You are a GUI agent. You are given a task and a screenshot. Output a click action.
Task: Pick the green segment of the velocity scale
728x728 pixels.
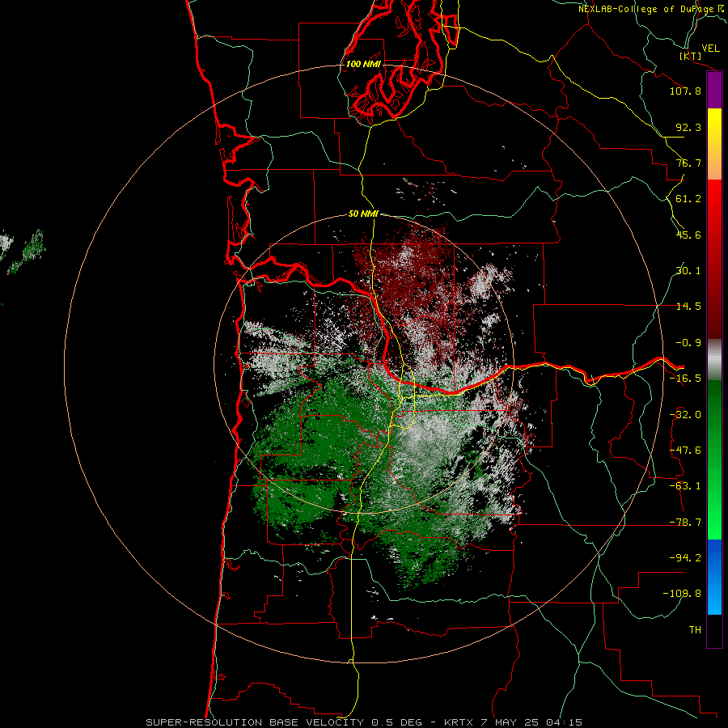[x=714, y=459]
